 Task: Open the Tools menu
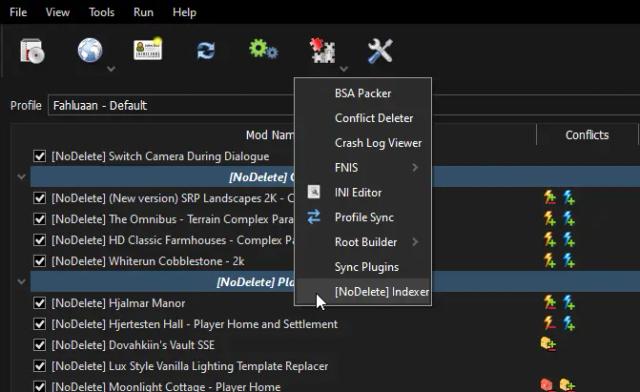click(x=101, y=12)
